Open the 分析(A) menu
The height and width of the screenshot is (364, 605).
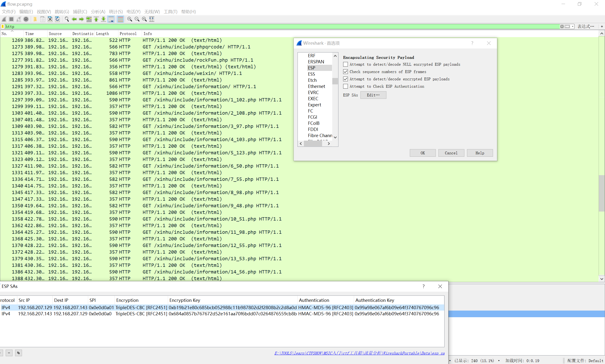coord(98,12)
